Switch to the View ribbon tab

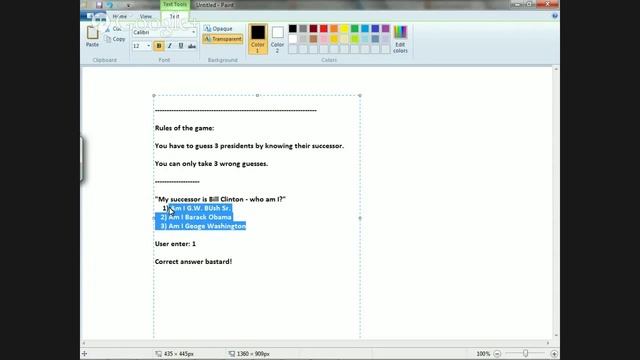pyautogui.click(x=146, y=16)
